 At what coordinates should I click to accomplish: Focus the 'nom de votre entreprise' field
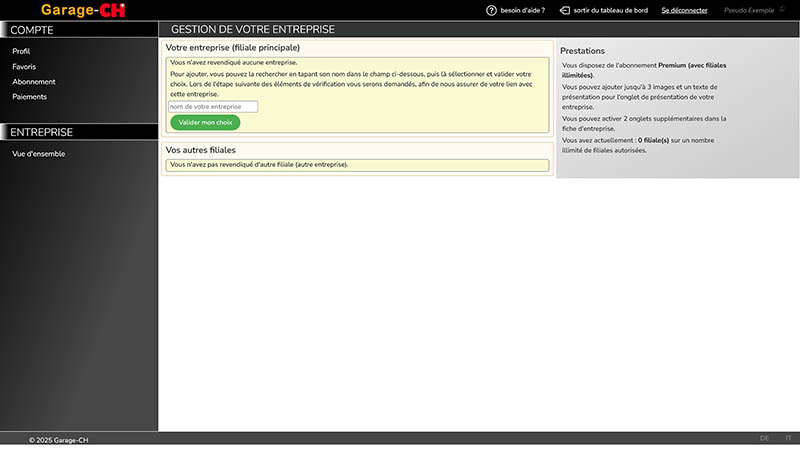coord(213,107)
